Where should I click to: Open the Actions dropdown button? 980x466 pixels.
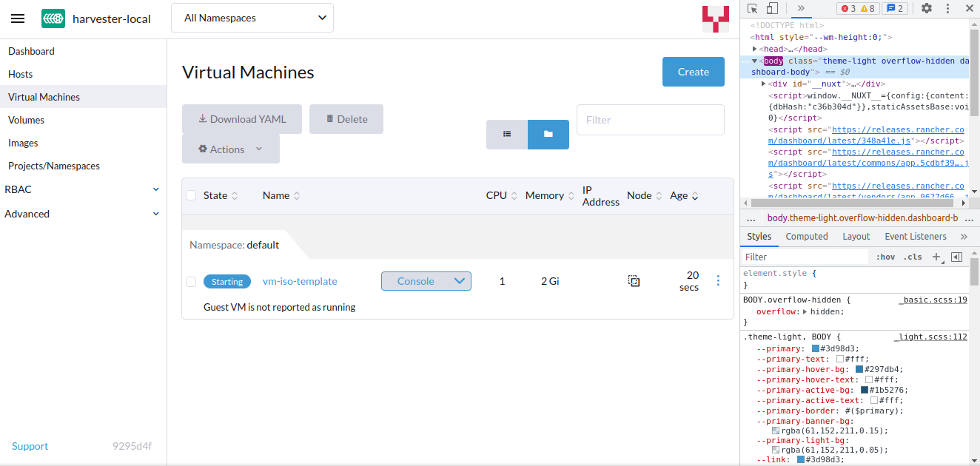pyautogui.click(x=231, y=149)
